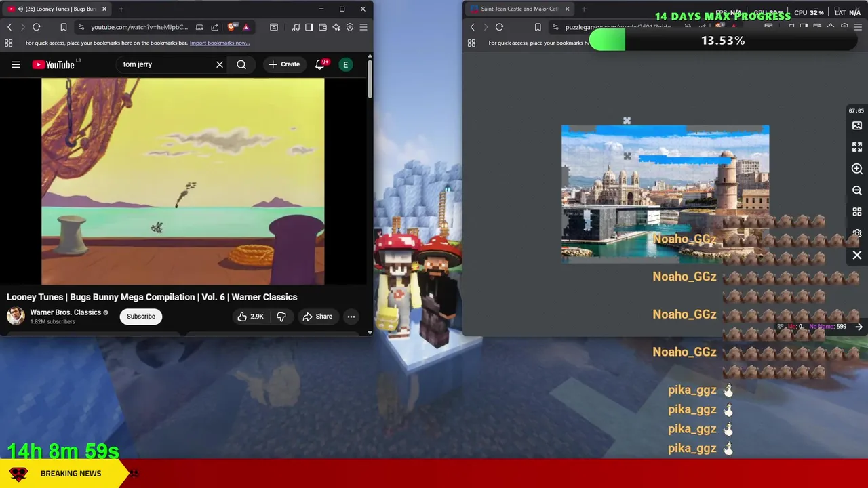Click the Looney Tunes video player
868x488 pixels.
183,181
